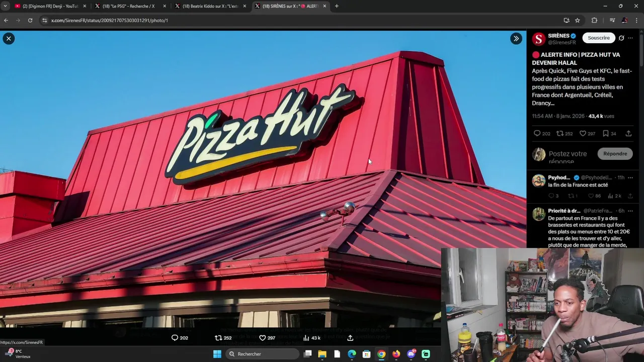The image size is (644, 362).
Task: Open Priorité à dr... commenter's avatar
Action: click(x=539, y=214)
